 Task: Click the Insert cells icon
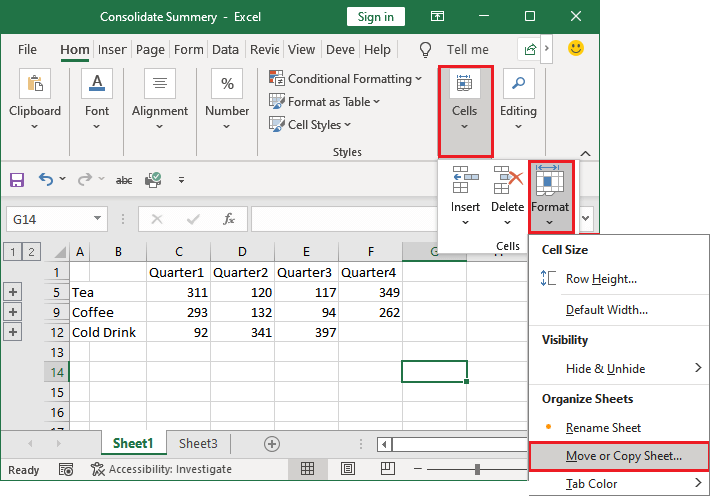[x=465, y=179]
